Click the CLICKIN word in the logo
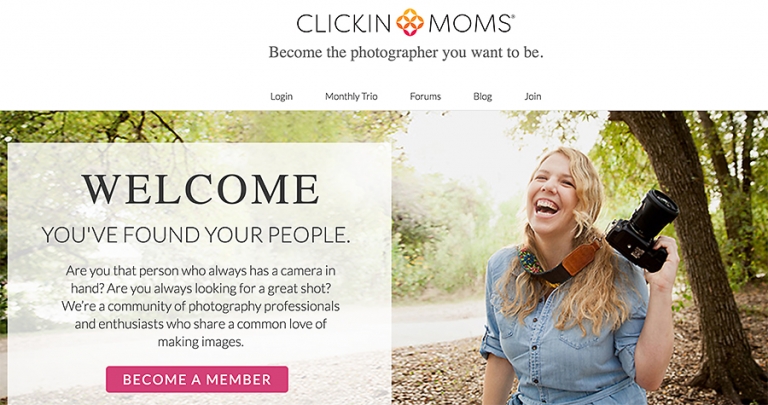The height and width of the screenshot is (405, 768). coord(343,24)
